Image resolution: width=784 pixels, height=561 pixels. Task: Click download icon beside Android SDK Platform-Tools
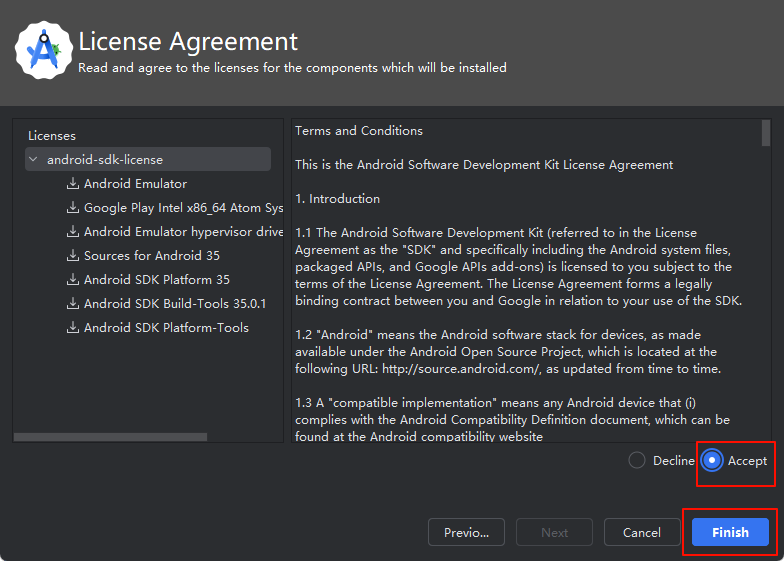tap(72, 328)
